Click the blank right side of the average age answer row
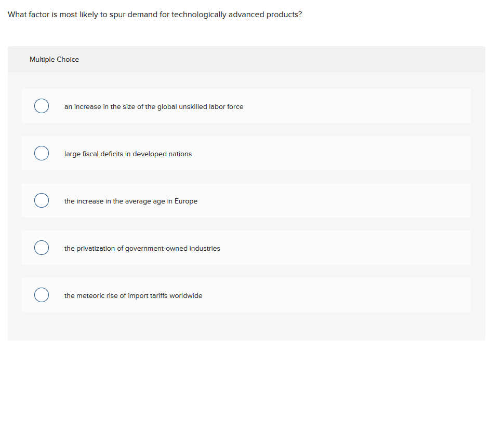Screen dimensions: 504x448 tap(364, 201)
